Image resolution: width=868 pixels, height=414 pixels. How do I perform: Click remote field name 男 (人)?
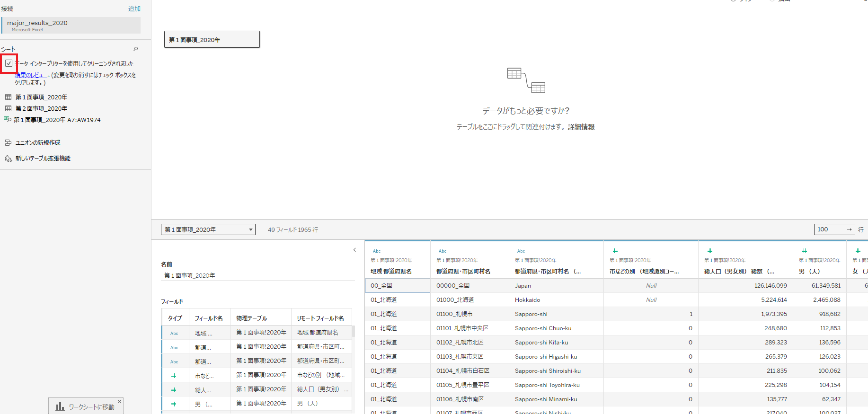(307, 404)
